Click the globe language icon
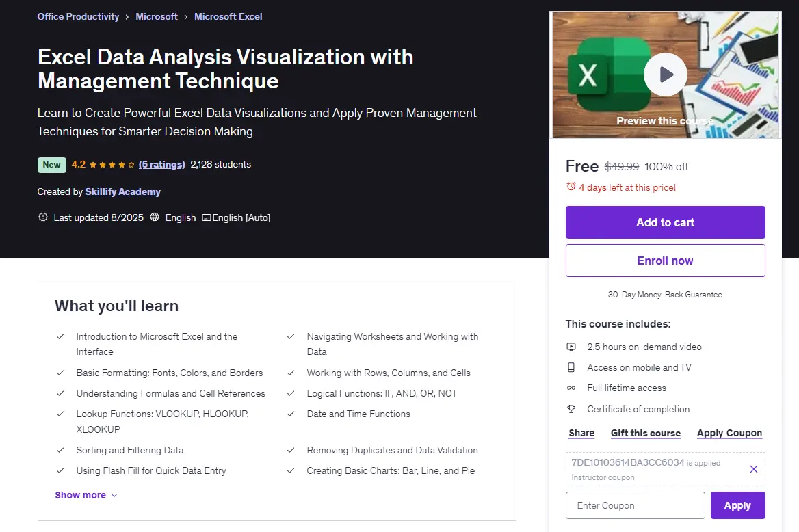The height and width of the screenshot is (532, 799). (x=155, y=217)
